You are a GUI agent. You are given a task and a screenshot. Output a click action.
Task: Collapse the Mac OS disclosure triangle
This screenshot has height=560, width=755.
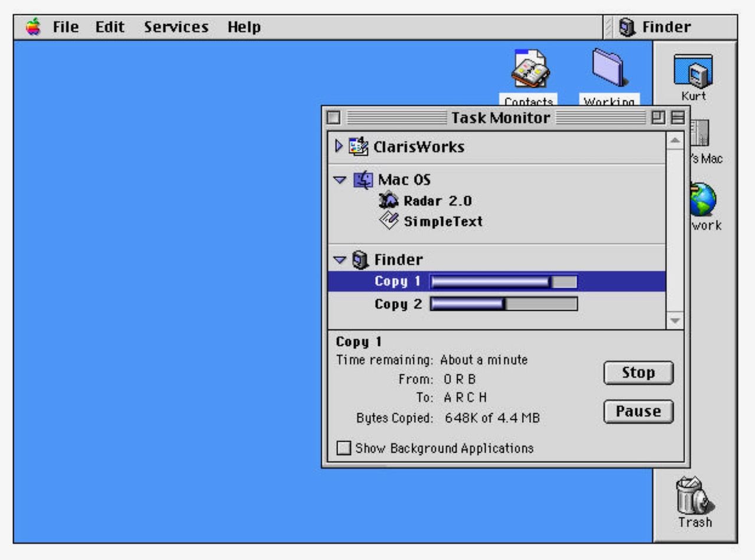coord(340,179)
